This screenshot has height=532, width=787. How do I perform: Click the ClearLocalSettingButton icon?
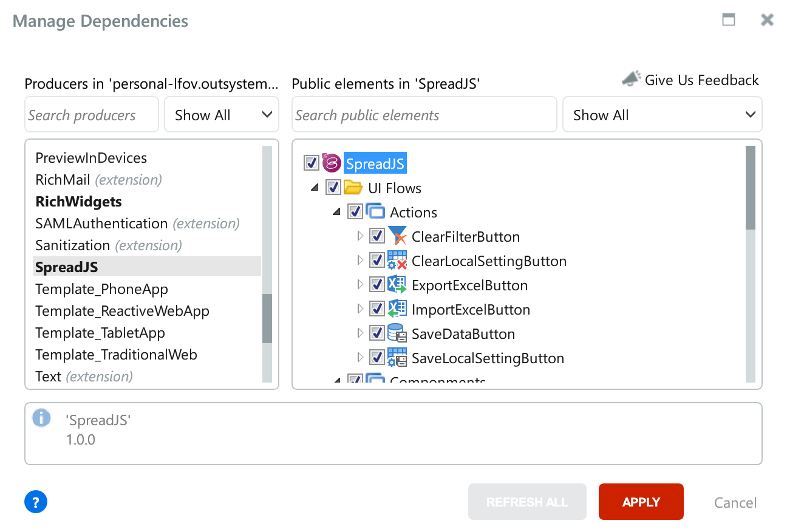point(397,261)
